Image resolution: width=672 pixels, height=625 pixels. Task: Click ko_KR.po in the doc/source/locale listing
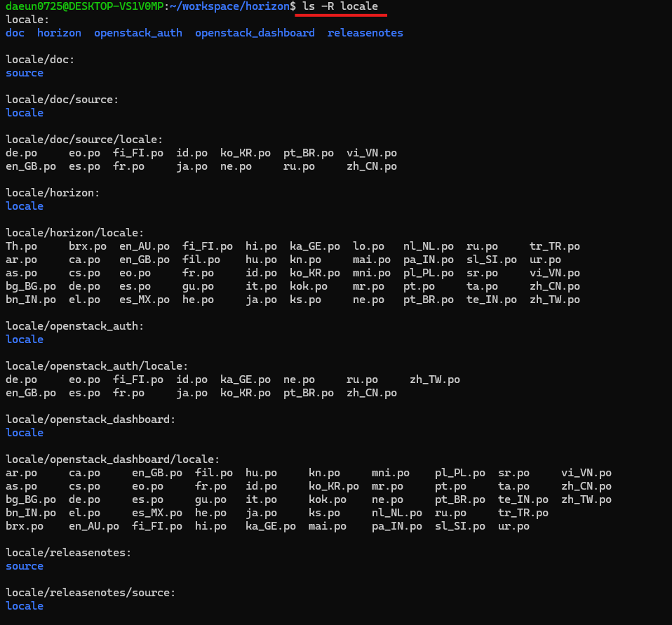[246, 153]
